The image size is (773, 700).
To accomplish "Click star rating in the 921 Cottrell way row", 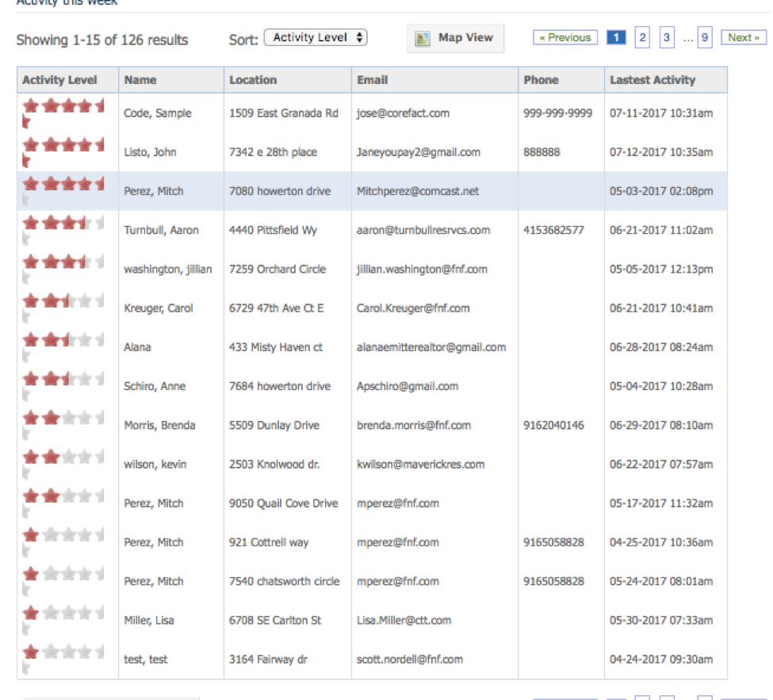I will point(63,541).
